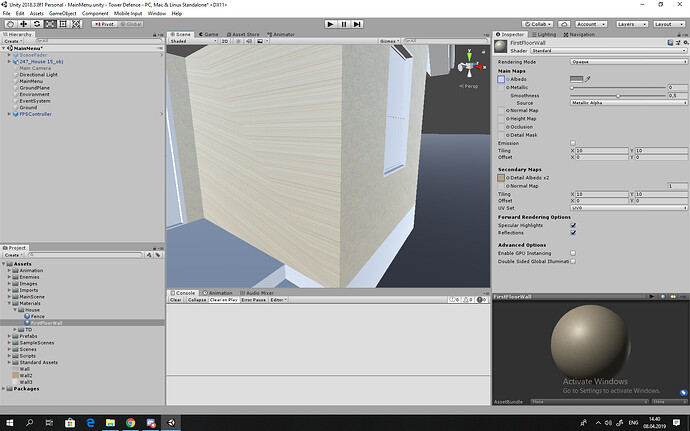Open the Hierarchy Create button

13,41
